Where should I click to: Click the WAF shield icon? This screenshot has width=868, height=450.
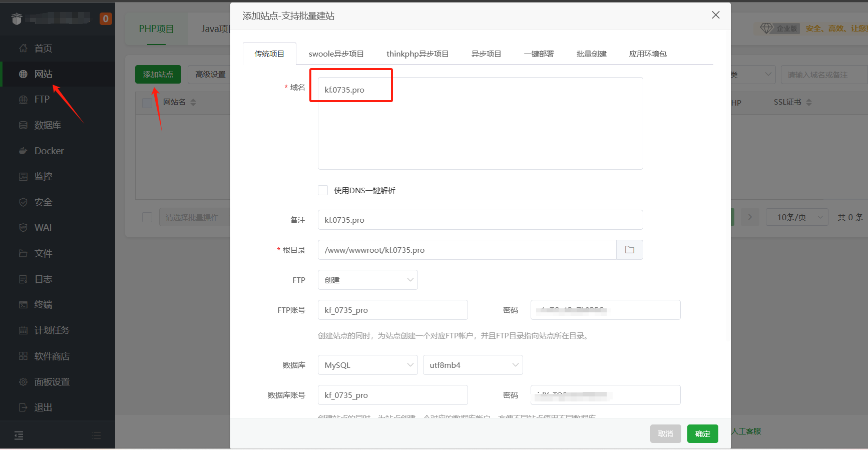pos(23,228)
